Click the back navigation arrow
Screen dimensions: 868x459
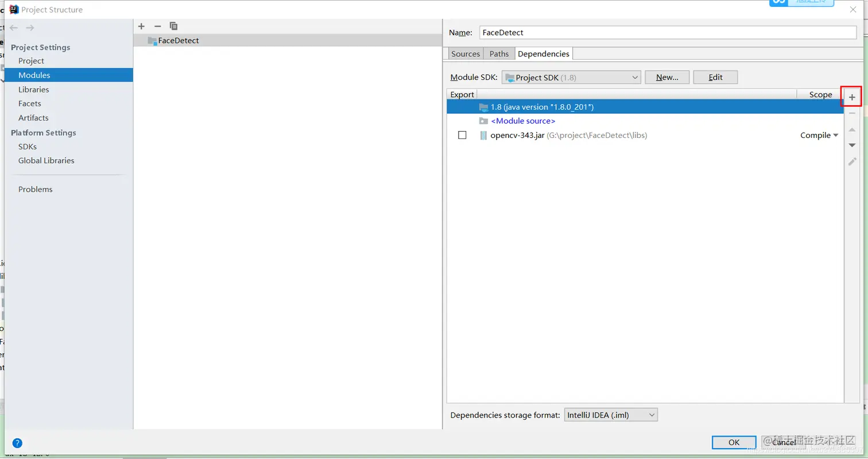[x=14, y=28]
